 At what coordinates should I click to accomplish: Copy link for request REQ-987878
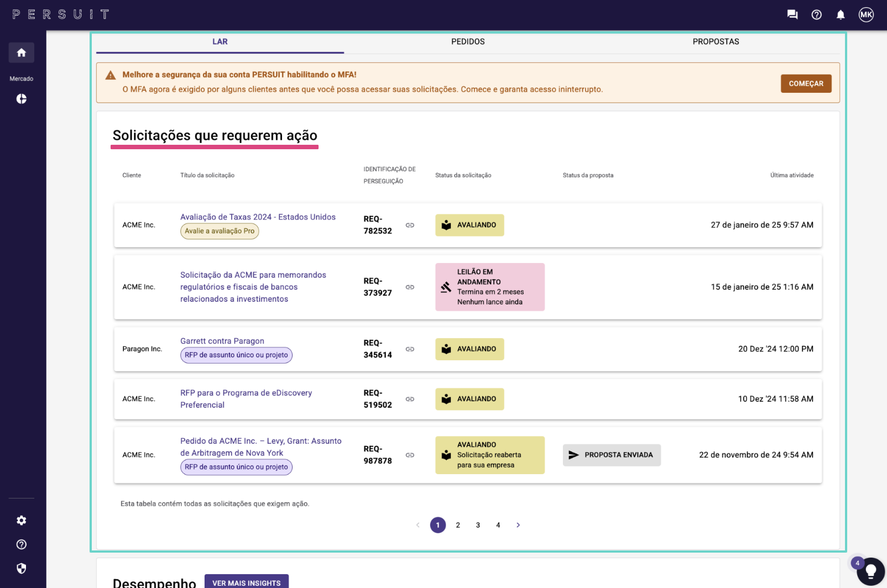point(410,455)
